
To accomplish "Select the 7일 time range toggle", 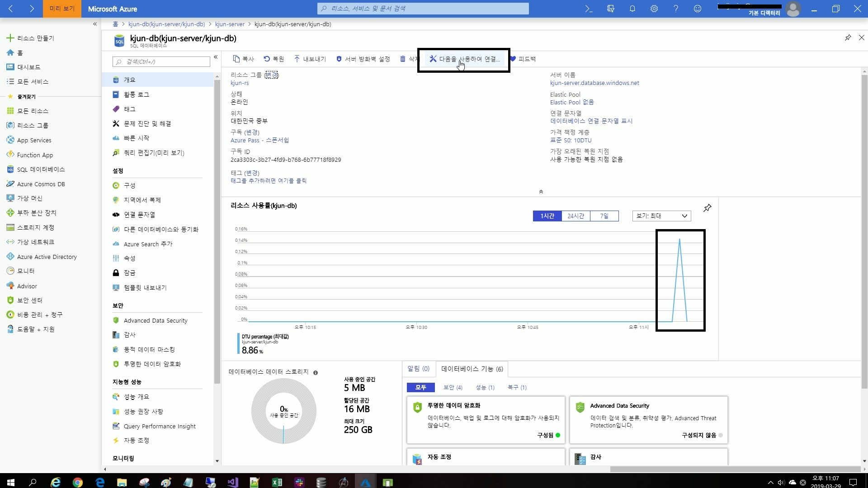I will (x=604, y=216).
